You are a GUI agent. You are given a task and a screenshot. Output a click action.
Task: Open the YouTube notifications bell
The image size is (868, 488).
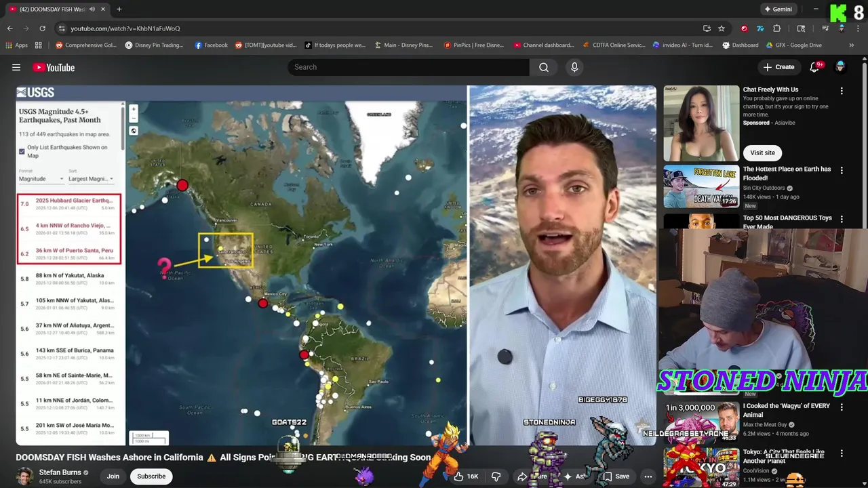815,67
